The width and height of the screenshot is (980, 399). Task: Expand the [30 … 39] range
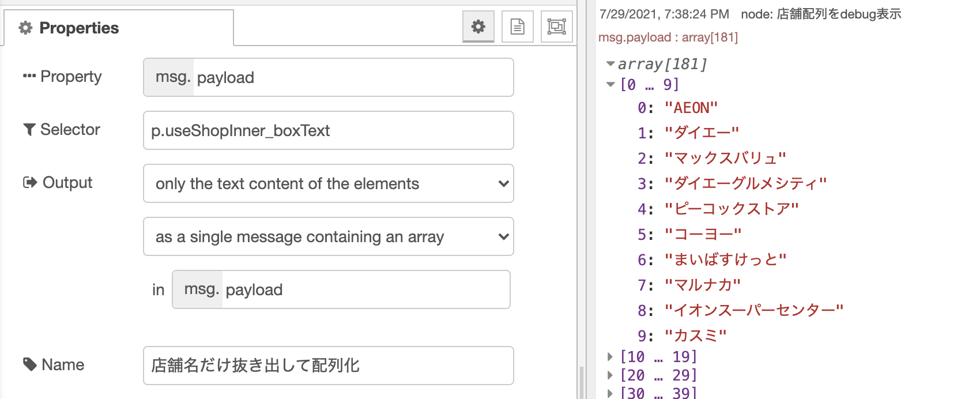pyautogui.click(x=610, y=393)
